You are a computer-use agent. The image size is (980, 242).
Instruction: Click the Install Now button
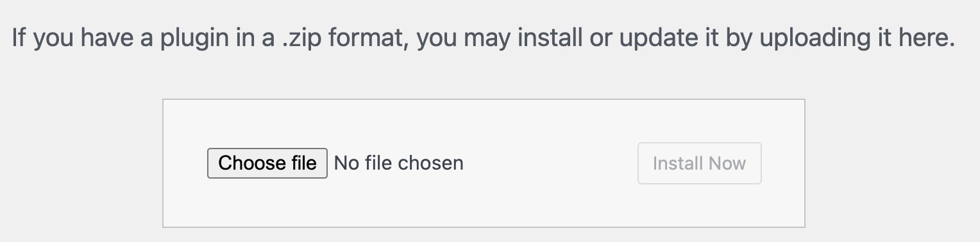tap(699, 163)
